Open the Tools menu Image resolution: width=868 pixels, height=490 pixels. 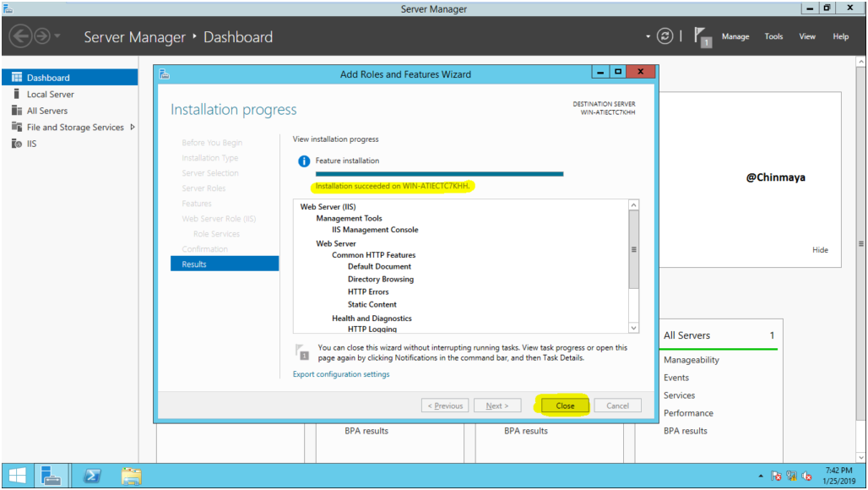[773, 36]
